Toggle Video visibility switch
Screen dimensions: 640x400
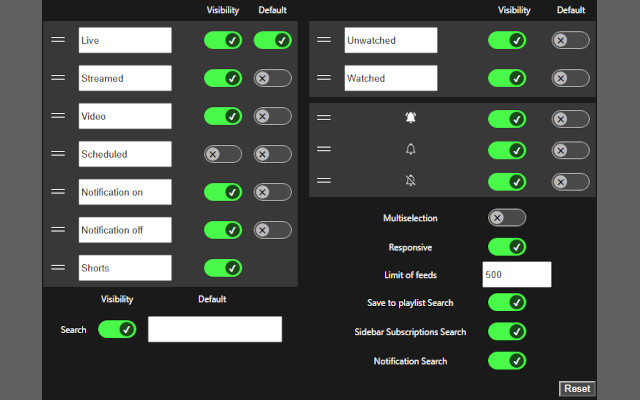click(223, 116)
